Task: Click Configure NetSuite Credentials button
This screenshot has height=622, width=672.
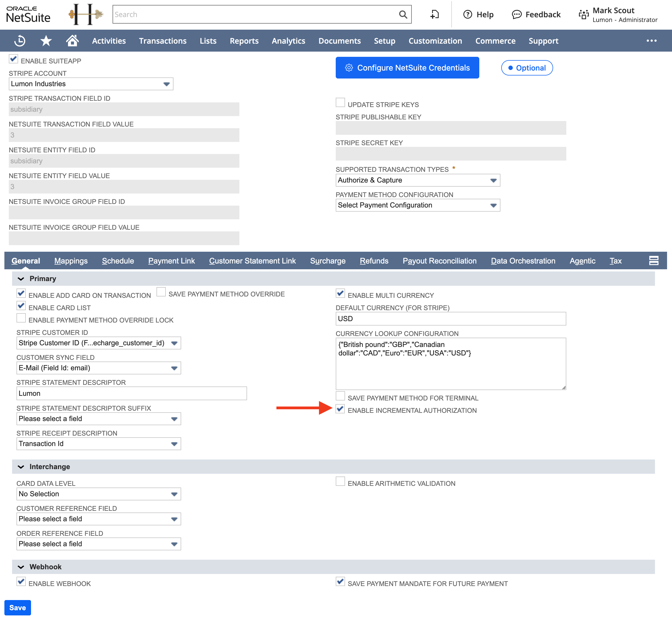Action: 407,68
